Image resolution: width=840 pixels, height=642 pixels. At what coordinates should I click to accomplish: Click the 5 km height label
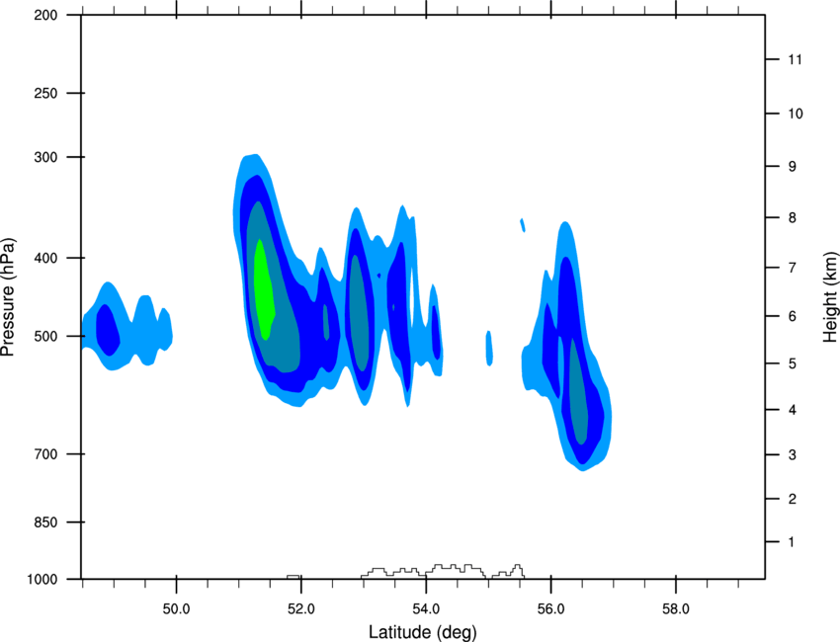pos(793,363)
